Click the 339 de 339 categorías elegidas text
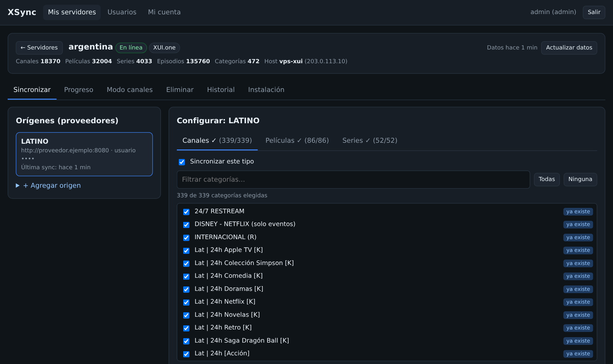The width and height of the screenshot is (613, 364). [x=222, y=195]
